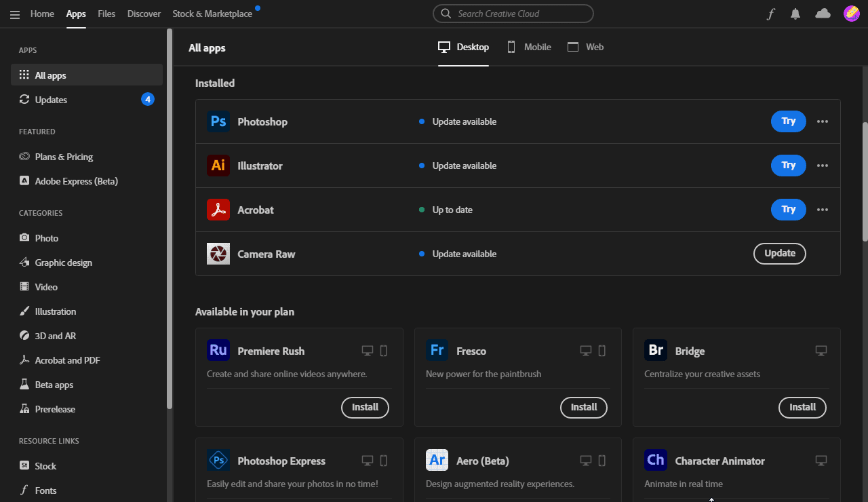This screenshot has width=868, height=502.
Task: Switch to the Web tab
Action: 585,47
